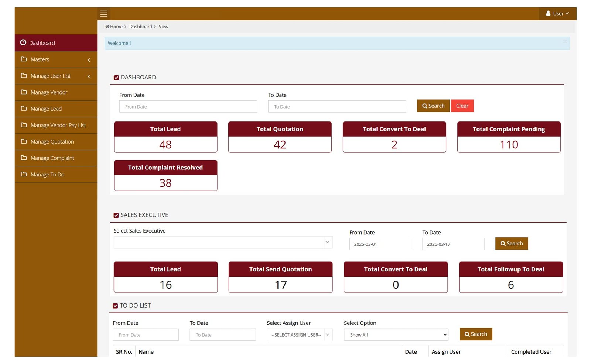Toggle the TO DO LIST checkbox
591x364 pixels.
click(115, 306)
